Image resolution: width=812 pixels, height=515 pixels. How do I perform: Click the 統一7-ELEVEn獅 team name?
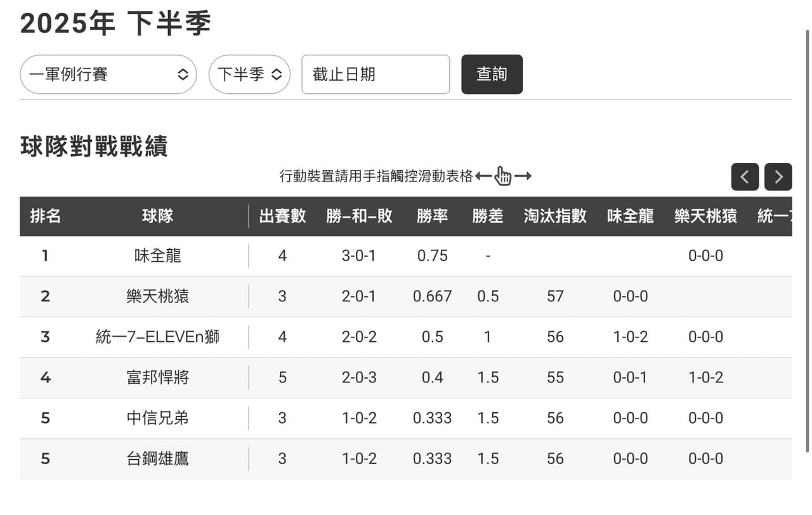157,337
